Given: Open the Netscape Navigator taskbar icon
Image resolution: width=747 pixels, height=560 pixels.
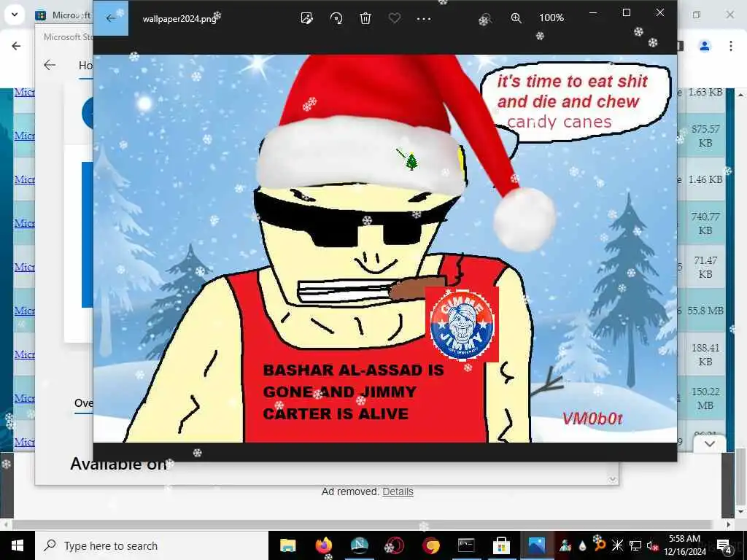Looking at the screenshot, I should 359,545.
